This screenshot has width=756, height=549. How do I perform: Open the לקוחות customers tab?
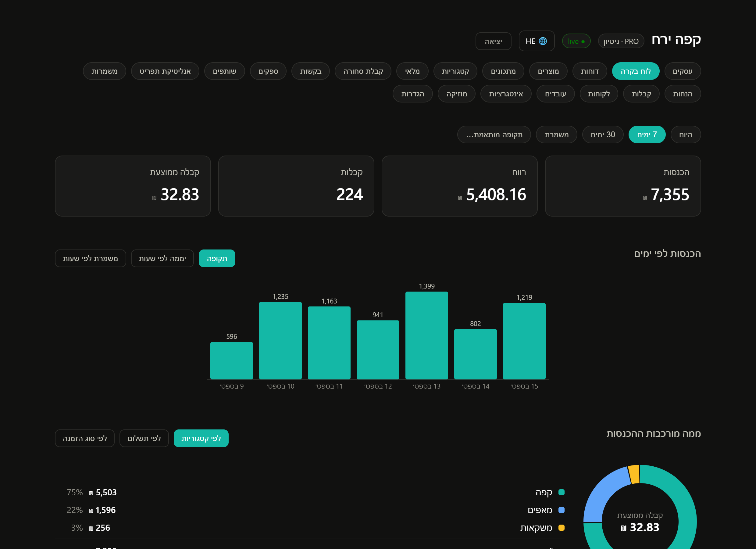coord(599,94)
